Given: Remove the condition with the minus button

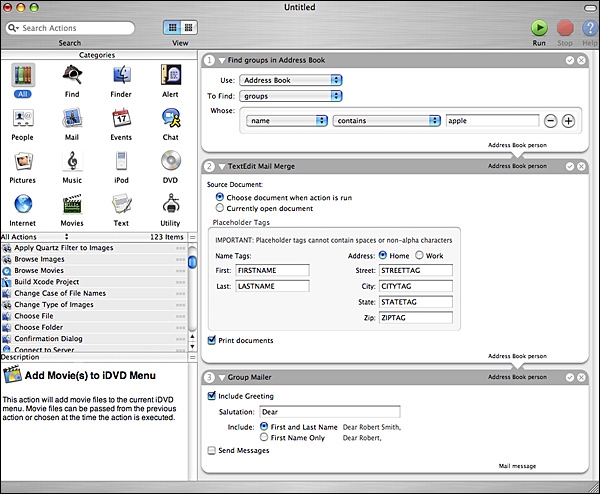Looking at the screenshot, I should pos(550,121).
